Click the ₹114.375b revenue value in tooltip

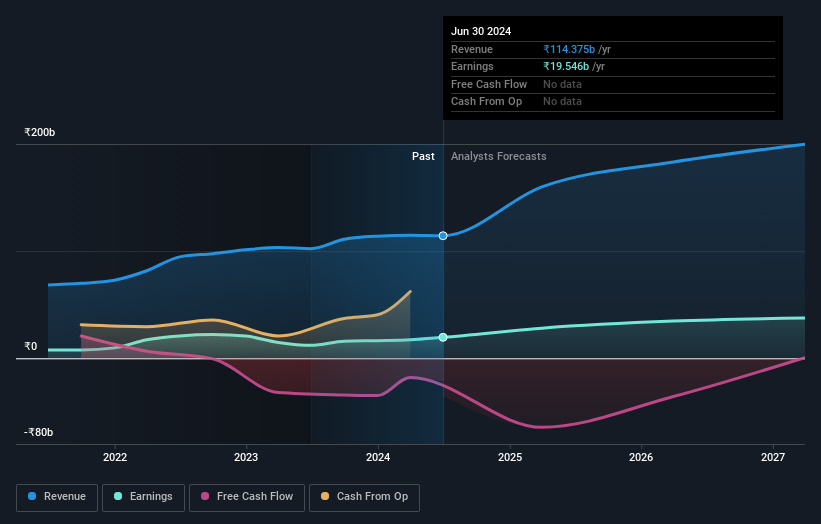(x=569, y=49)
